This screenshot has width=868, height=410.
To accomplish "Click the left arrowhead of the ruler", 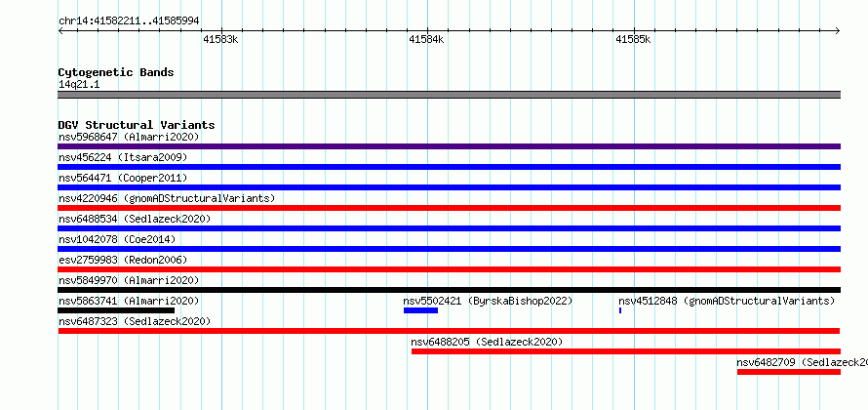I will coord(60,30).
